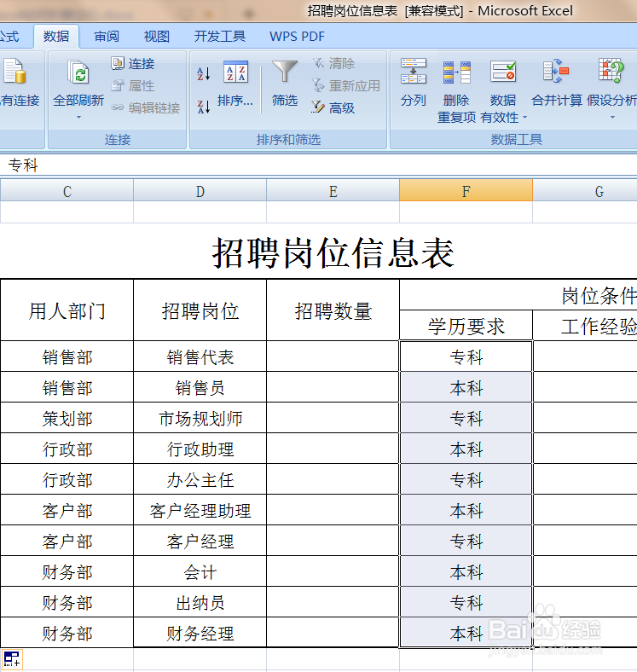Select the 客户经理助理 cell
Image resolution: width=637 pixels, height=672 pixels.
click(x=200, y=510)
